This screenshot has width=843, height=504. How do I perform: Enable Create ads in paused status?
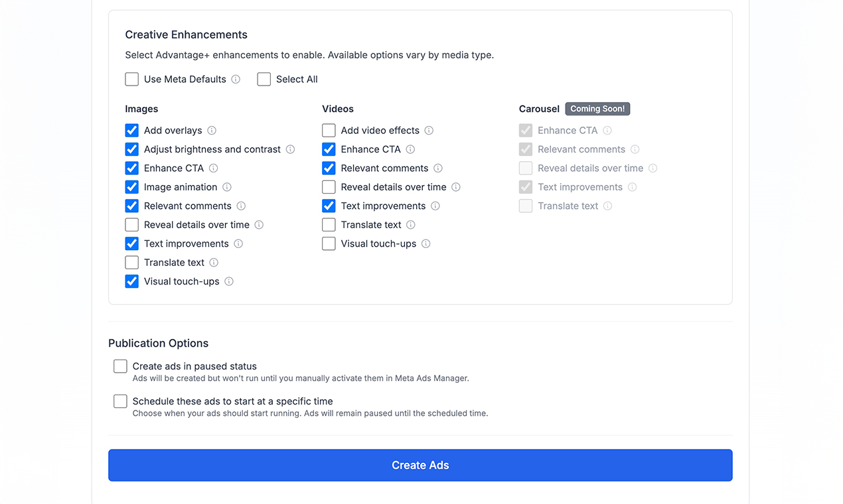120,365
